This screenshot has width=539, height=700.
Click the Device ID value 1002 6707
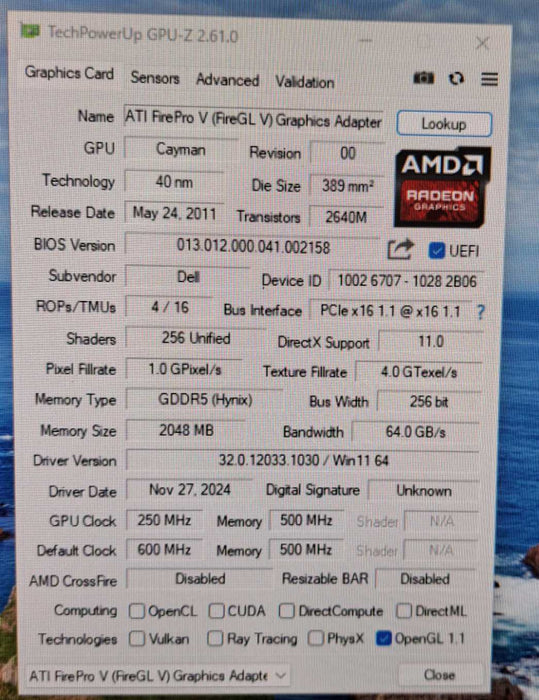[x=406, y=281]
